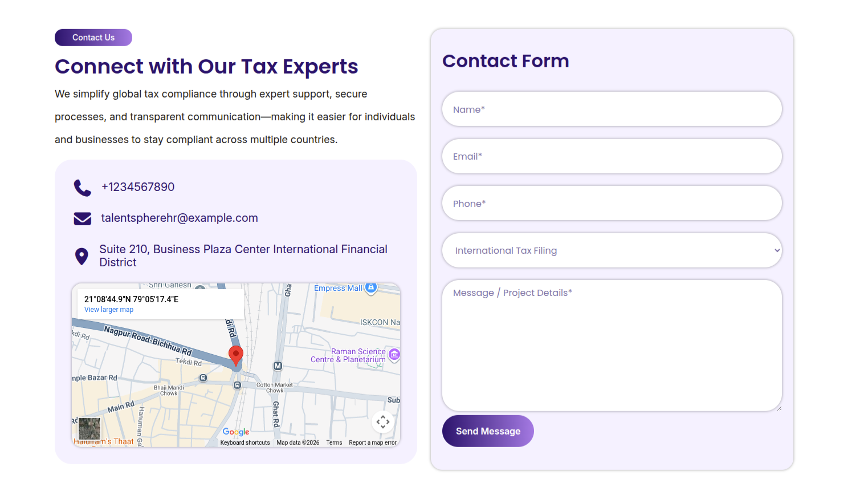Viewport: 868px width, 495px height.
Task: Click the talentspherehr@example.com email link
Action: point(180,218)
